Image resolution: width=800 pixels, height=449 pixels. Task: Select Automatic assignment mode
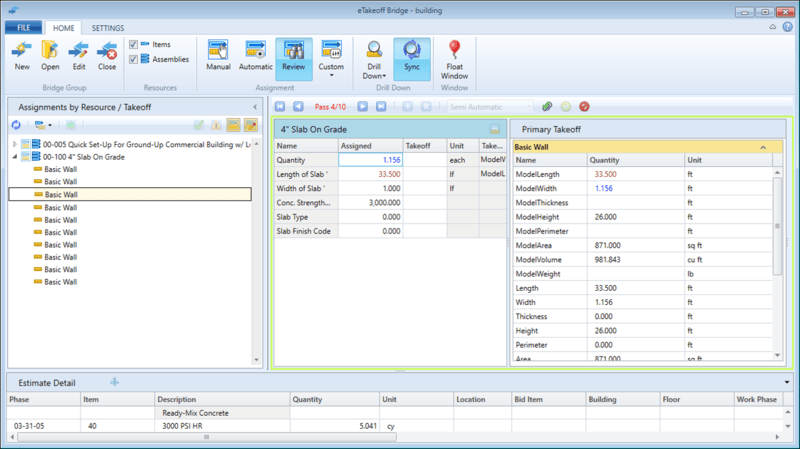coord(256,56)
